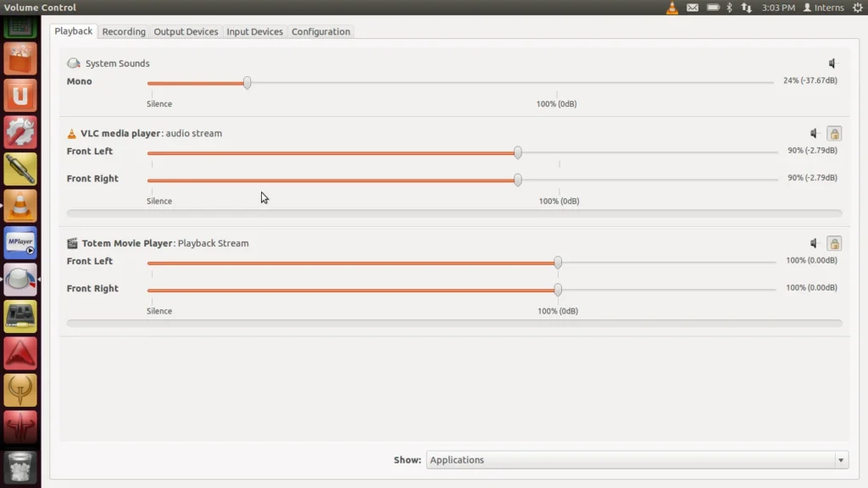
Task: Open the network indicator menu
Action: pos(746,7)
